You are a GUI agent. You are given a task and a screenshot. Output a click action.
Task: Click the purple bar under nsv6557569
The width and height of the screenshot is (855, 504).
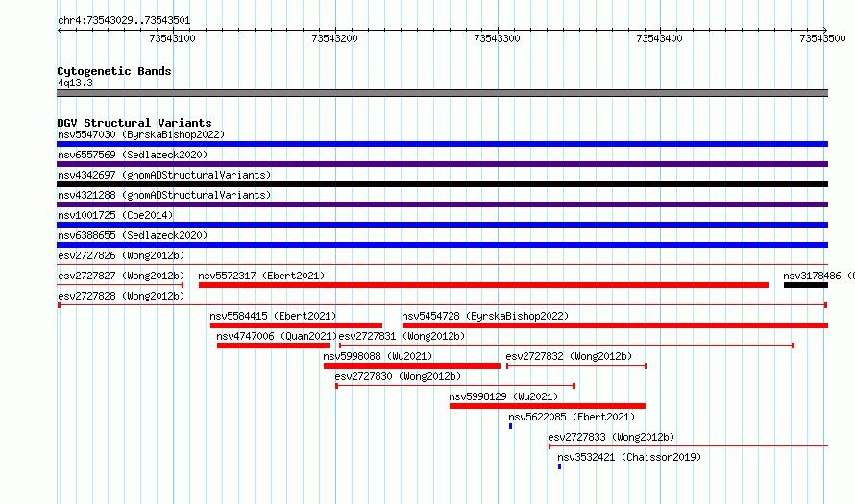(x=442, y=164)
